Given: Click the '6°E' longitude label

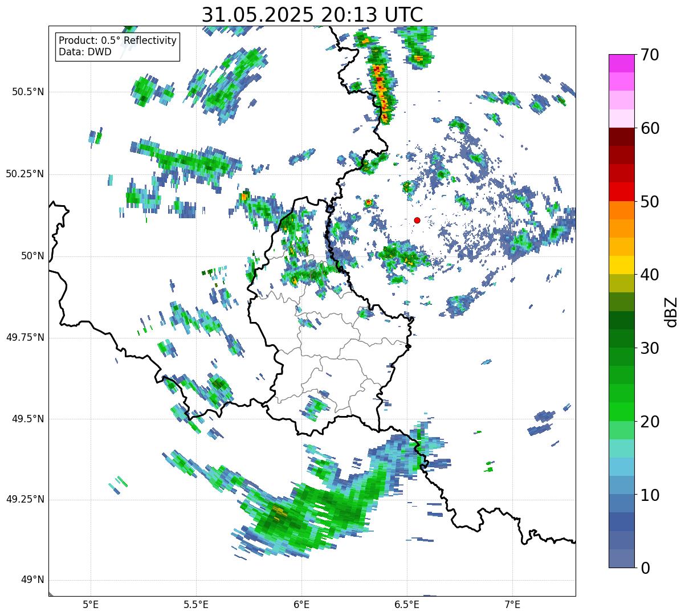Looking at the screenshot, I should (x=301, y=604).
